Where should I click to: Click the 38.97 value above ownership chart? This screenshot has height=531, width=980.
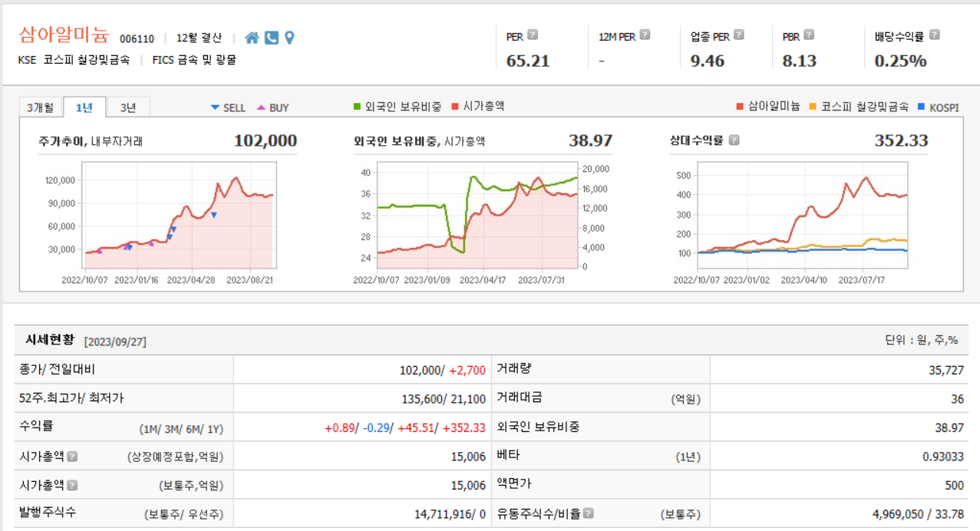click(590, 140)
